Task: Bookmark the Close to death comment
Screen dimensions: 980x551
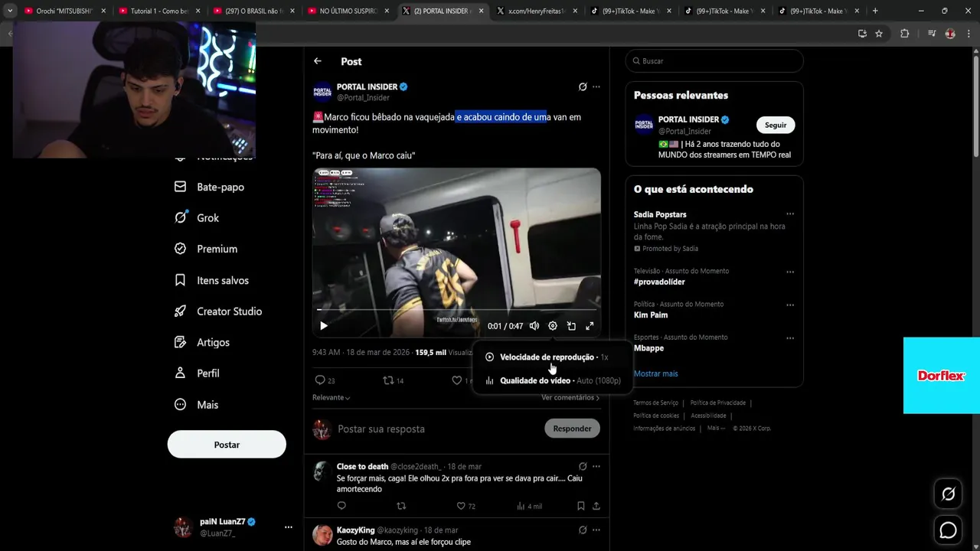Action: pos(581,506)
